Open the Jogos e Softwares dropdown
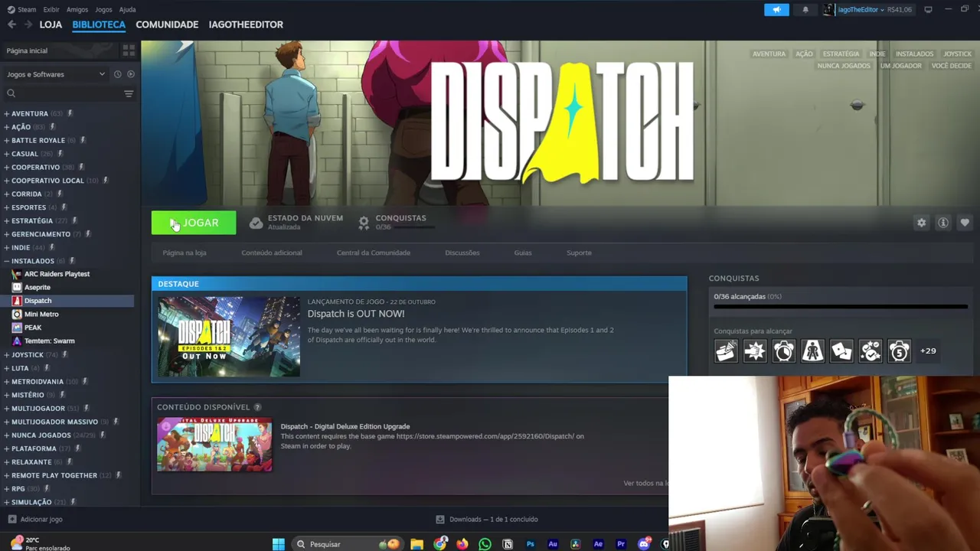Viewport: 980px width, 551px height. 56,74
